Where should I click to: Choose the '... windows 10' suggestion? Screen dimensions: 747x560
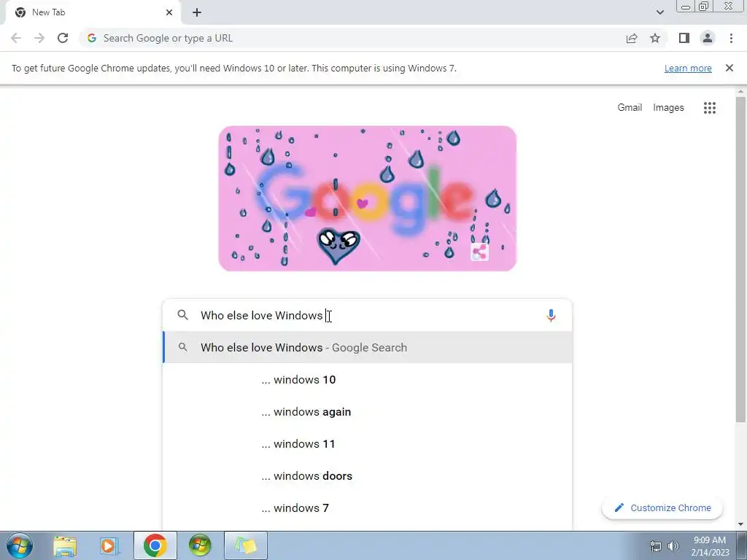[368, 379]
